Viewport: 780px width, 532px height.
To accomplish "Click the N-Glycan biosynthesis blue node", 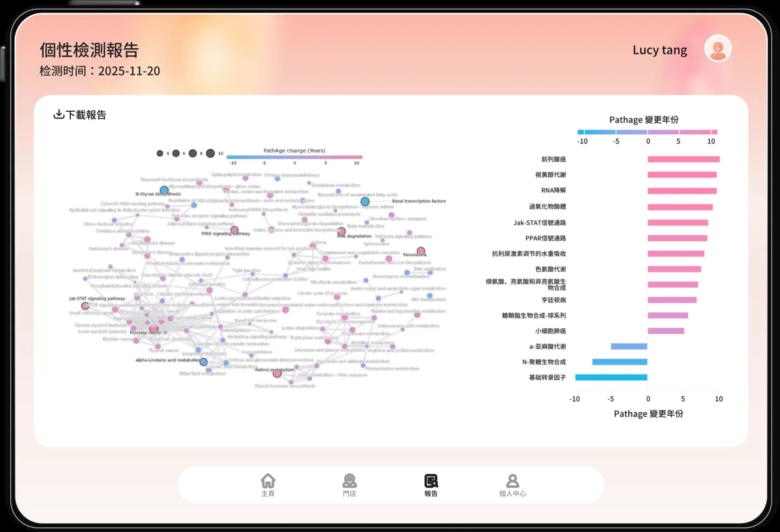I will pyautogui.click(x=164, y=190).
